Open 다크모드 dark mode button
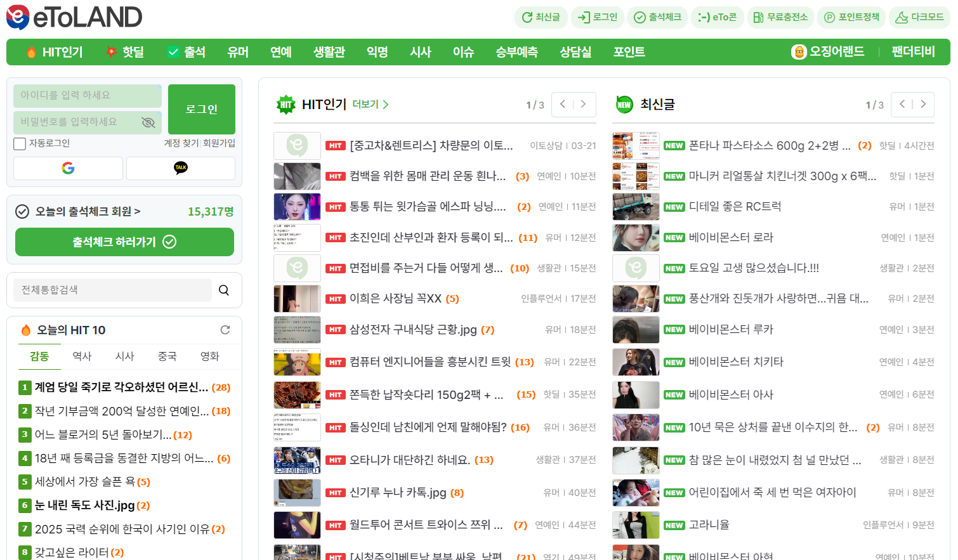 pyautogui.click(x=919, y=17)
